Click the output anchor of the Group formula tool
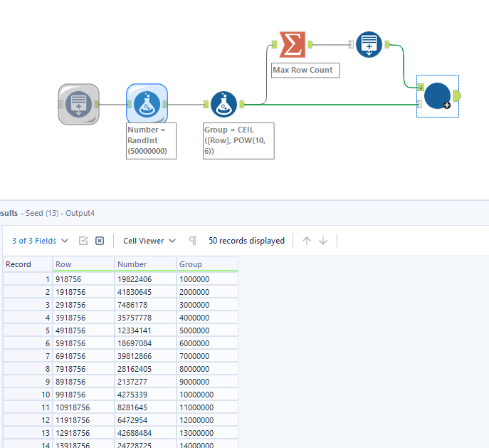This screenshot has width=489, height=448. 242,105
